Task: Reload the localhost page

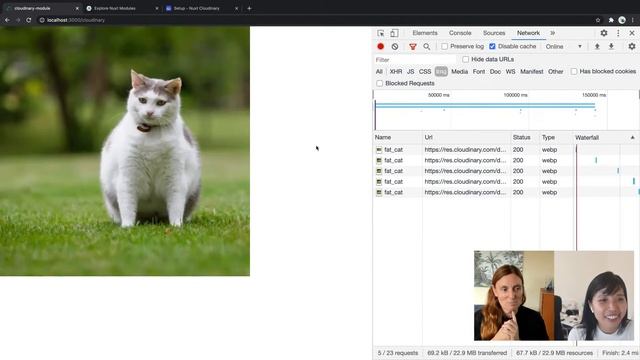Action: tap(29, 20)
